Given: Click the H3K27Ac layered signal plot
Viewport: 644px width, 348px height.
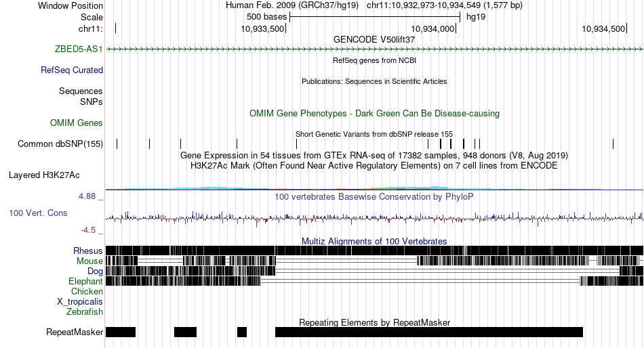Looking at the screenshot, I should [374, 188].
